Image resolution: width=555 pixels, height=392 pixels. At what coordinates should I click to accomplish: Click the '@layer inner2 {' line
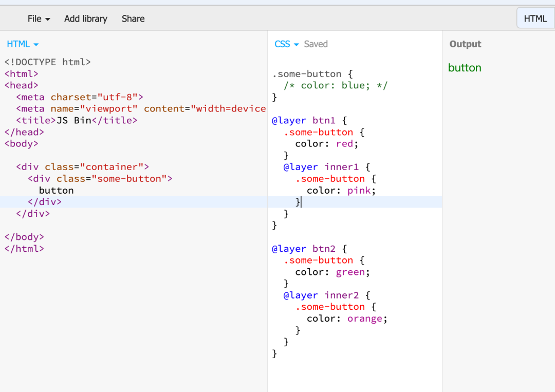point(327,295)
